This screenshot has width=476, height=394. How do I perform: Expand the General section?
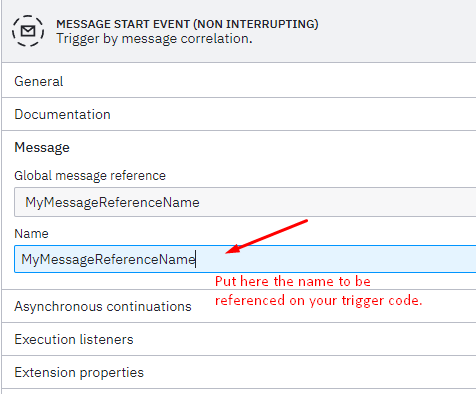click(x=239, y=81)
